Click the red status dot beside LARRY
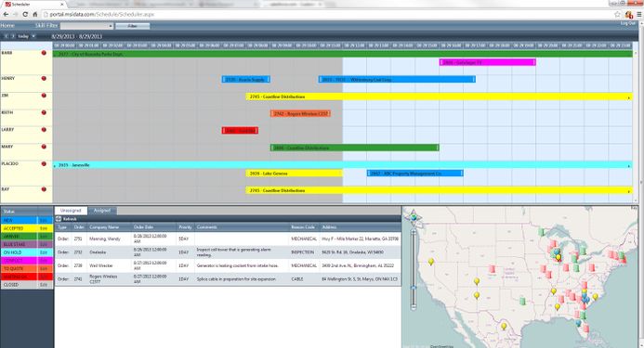The image size is (644, 348). point(44,130)
